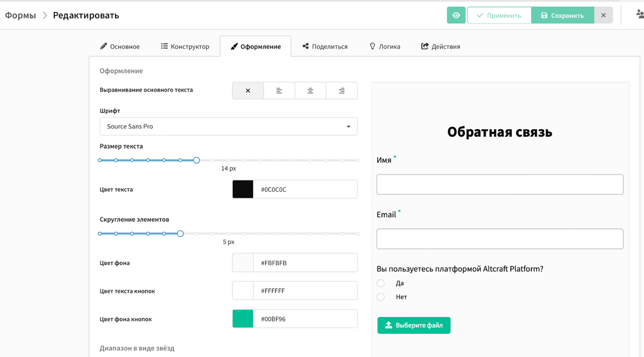Click the eye preview button
The image size is (644, 357).
456,16
